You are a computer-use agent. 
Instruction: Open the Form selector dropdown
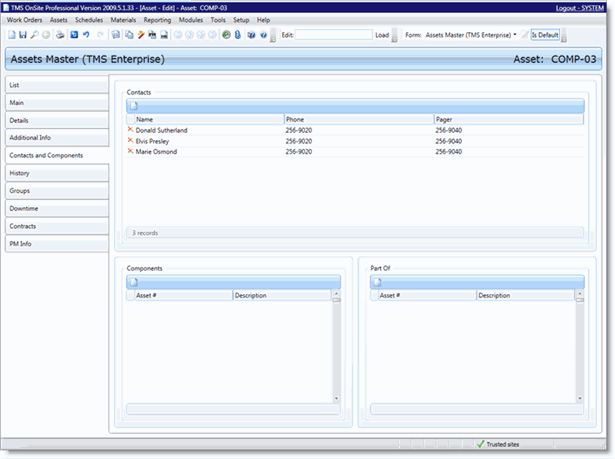click(x=471, y=35)
